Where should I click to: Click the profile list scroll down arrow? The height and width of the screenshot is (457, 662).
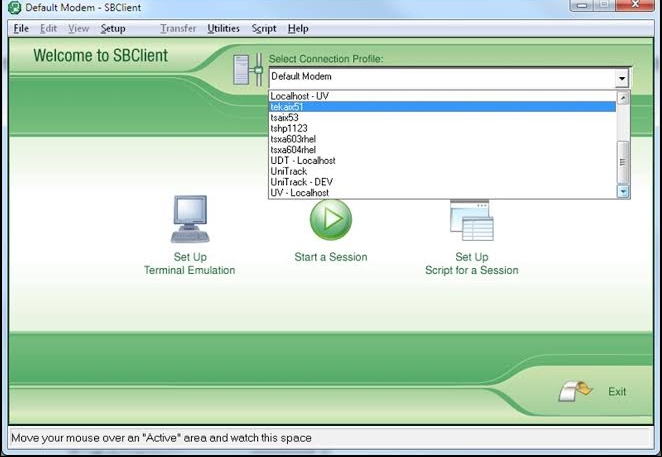click(x=623, y=192)
